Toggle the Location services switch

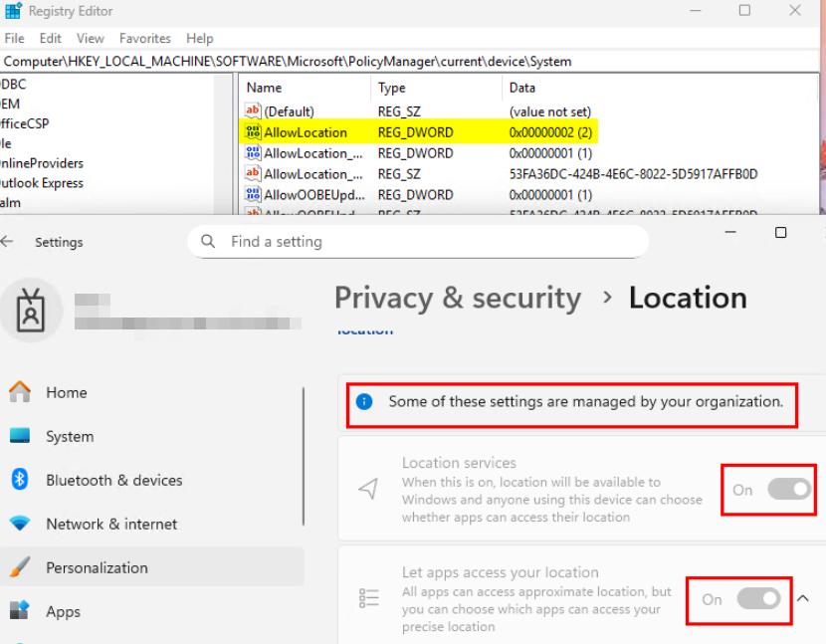pos(788,489)
